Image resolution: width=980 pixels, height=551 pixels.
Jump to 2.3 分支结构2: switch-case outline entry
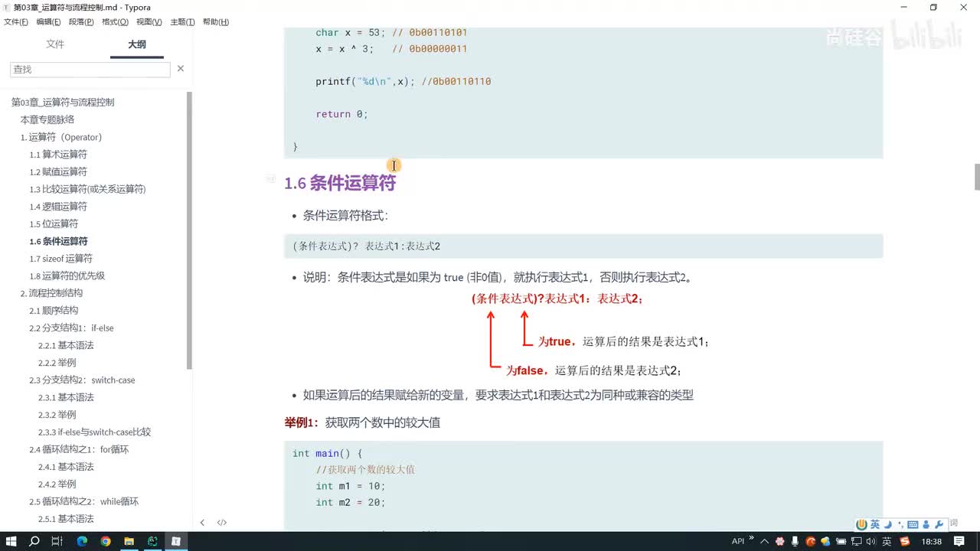click(x=82, y=380)
